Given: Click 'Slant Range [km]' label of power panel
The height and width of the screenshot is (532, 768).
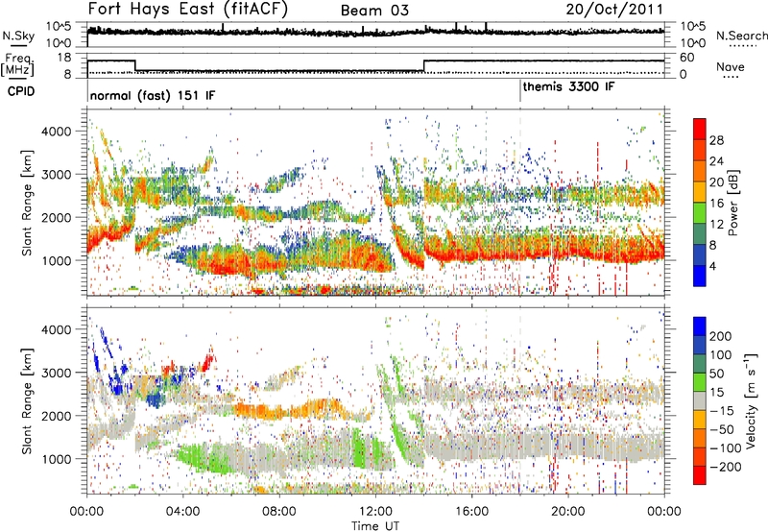Looking at the screenshot, I should point(27,203).
